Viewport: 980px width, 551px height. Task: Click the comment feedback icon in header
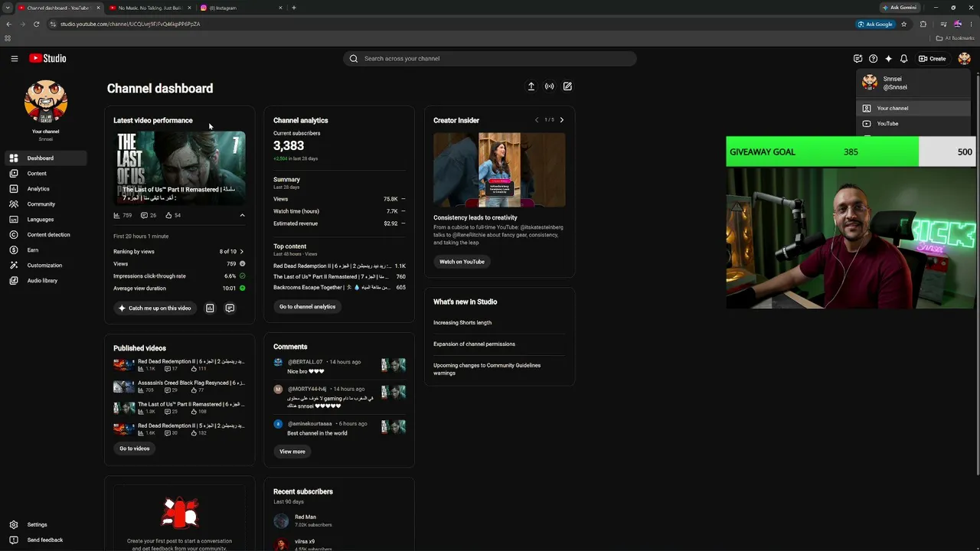tap(857, 58)
